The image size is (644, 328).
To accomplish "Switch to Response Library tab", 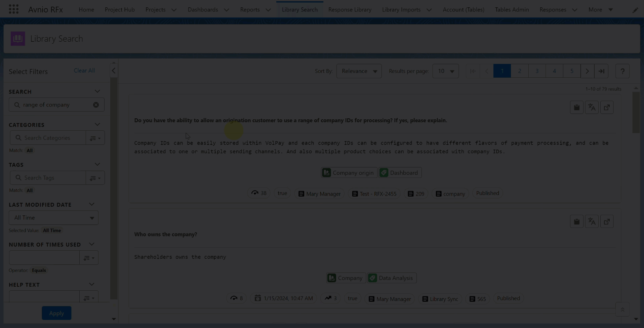I will (x=350, y=9).
